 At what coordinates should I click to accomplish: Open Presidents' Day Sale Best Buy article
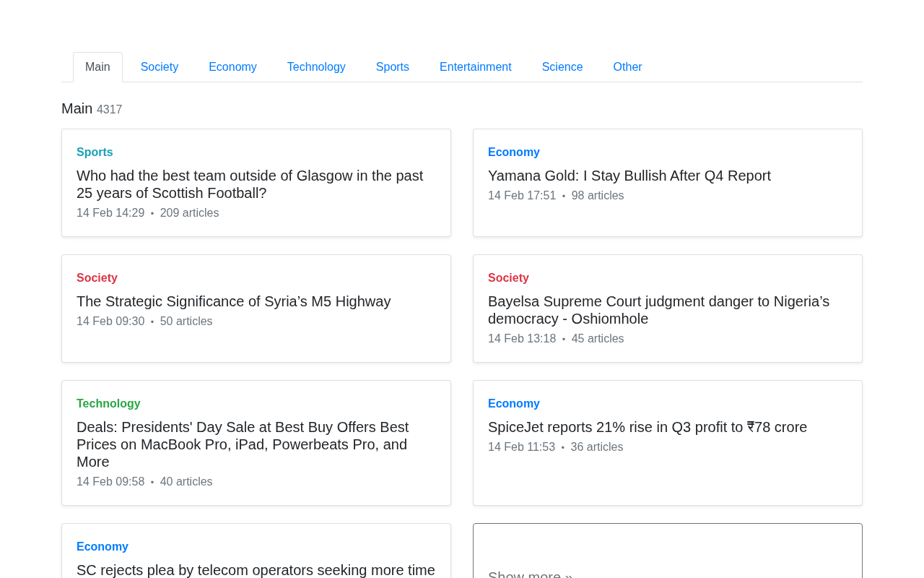[243, 444]
